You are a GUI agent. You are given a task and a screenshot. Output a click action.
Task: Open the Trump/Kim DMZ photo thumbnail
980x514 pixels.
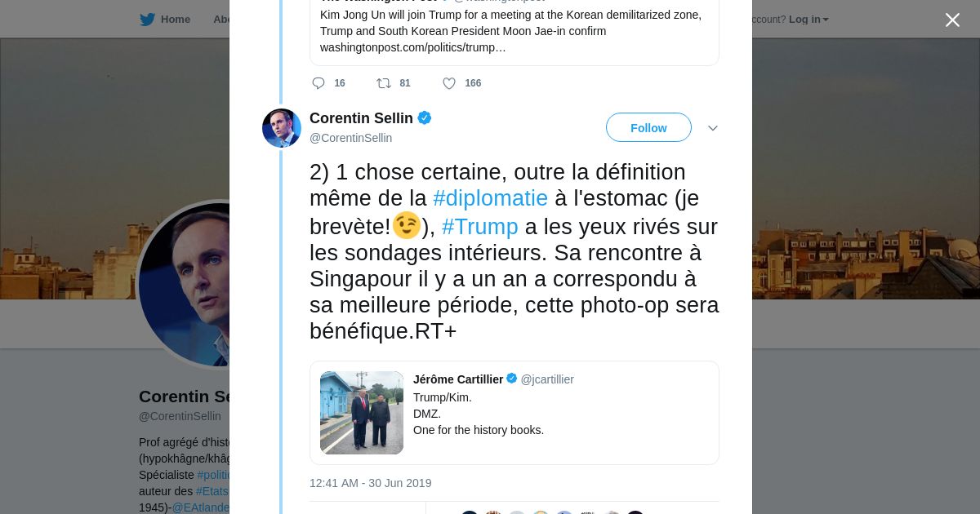tap(362, 413)
